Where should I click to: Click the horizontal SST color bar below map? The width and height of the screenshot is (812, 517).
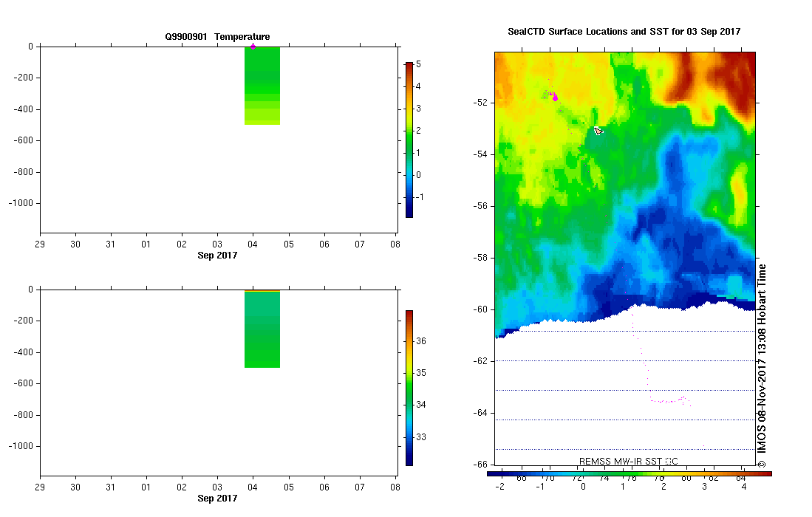(x=630, y=473)
